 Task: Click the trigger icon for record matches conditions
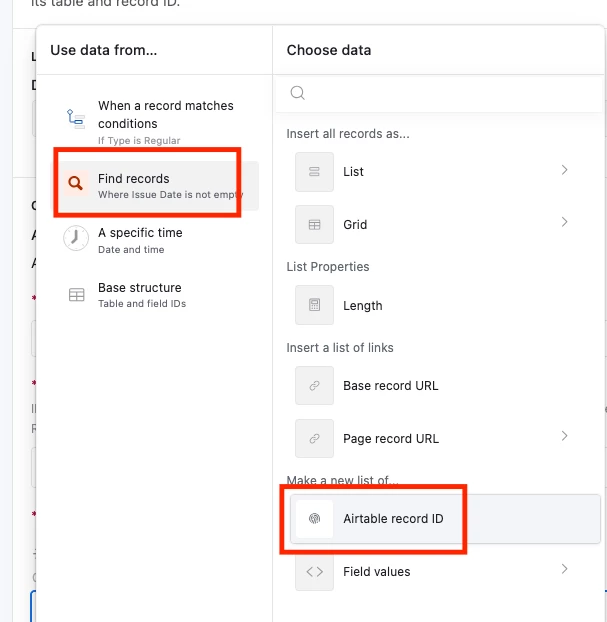point(75,119)
